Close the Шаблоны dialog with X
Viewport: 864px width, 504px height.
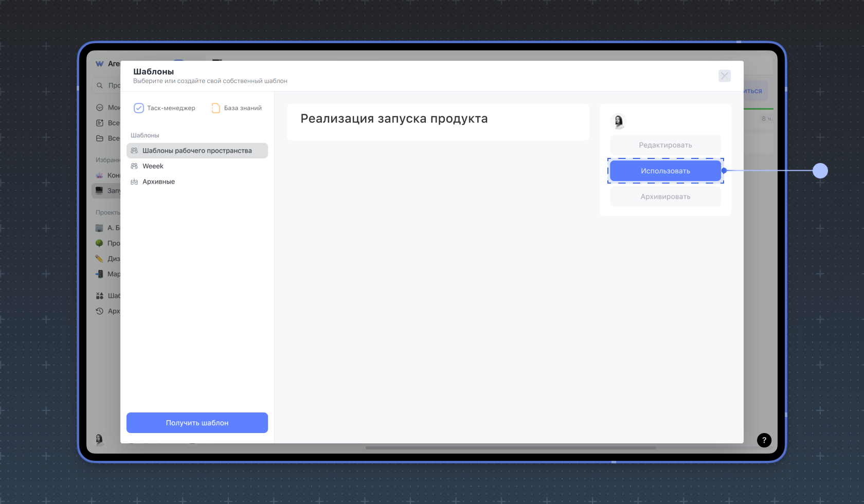pyautogui.click(x=724, y=76)
